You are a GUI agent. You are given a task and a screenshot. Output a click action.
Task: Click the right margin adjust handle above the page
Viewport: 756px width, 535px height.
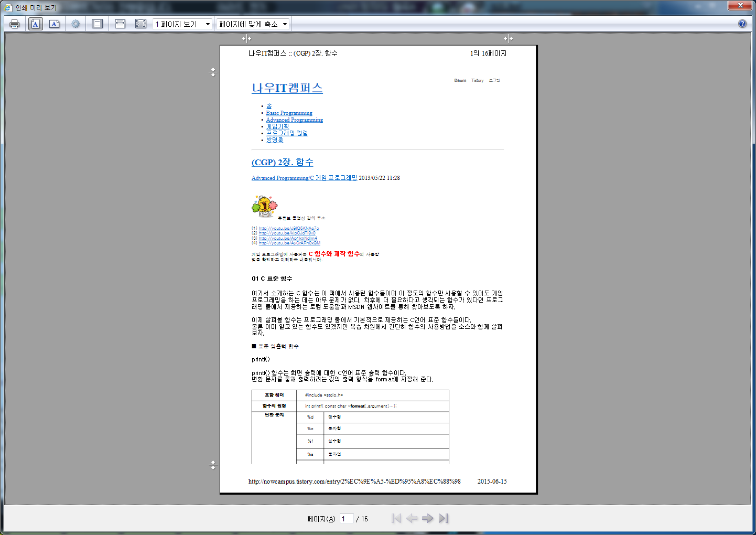point(508,38)
